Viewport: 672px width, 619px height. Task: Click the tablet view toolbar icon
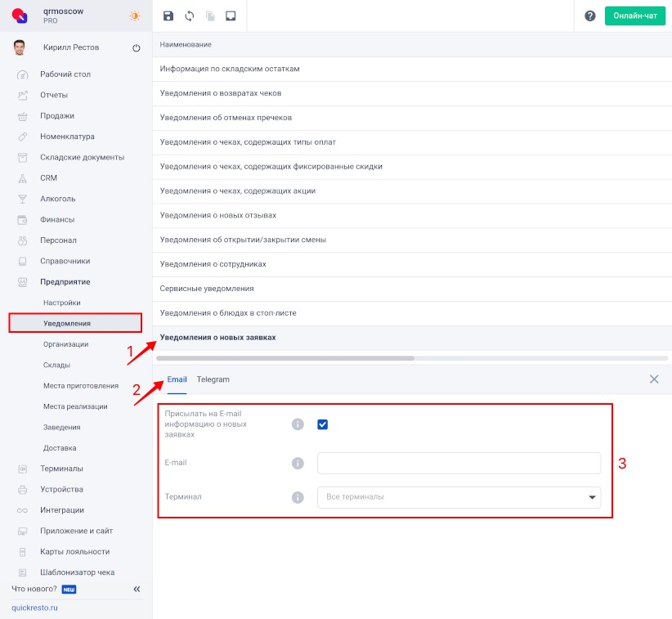(x=231, y=16)
